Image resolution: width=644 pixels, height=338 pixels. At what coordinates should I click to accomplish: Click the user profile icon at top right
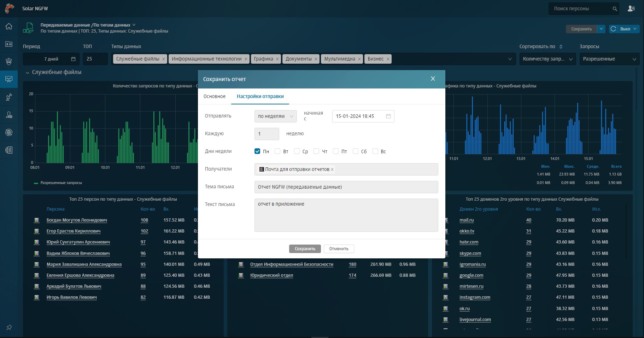(x=631, y=8)
